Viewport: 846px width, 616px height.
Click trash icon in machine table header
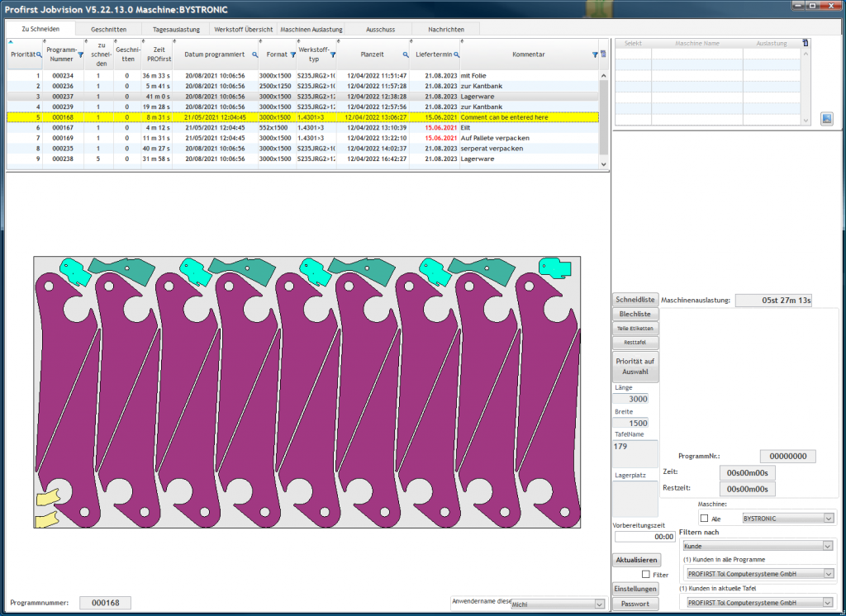[806, 43]
